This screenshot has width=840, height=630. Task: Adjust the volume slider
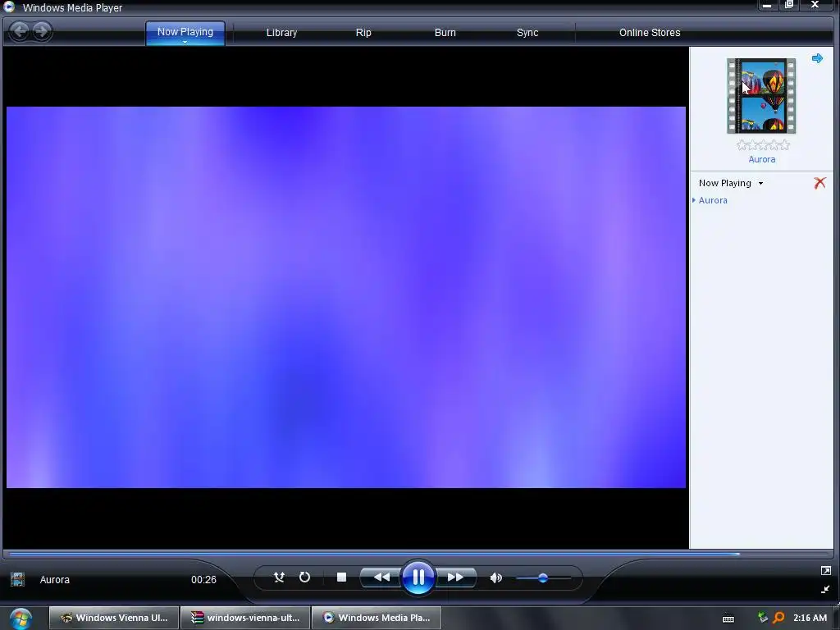pos(543,578)
